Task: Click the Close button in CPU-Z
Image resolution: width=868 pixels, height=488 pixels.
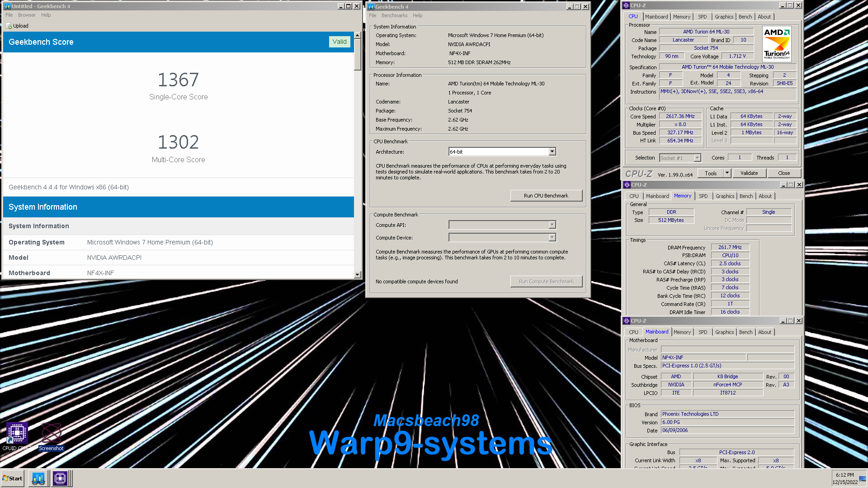Action: coord(784,173)
